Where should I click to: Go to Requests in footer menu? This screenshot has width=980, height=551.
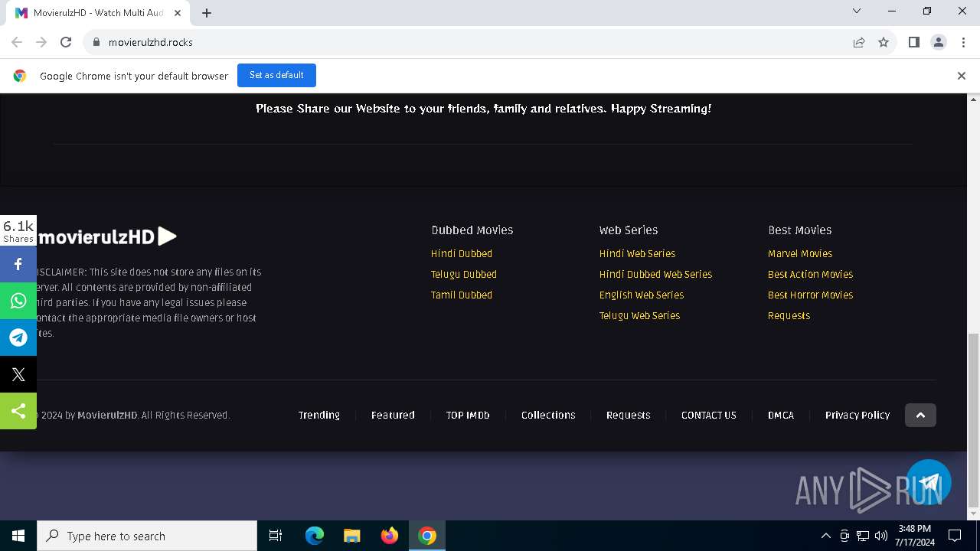click(628, 415)
